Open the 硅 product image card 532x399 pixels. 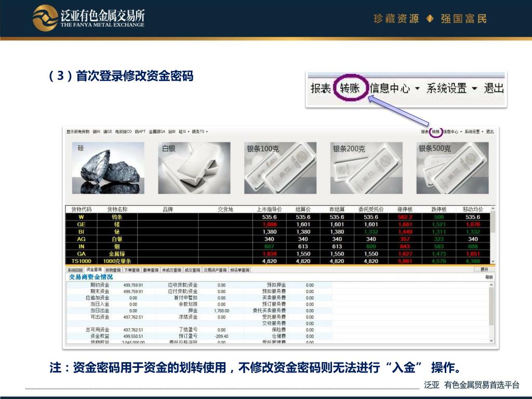(108, 168)
